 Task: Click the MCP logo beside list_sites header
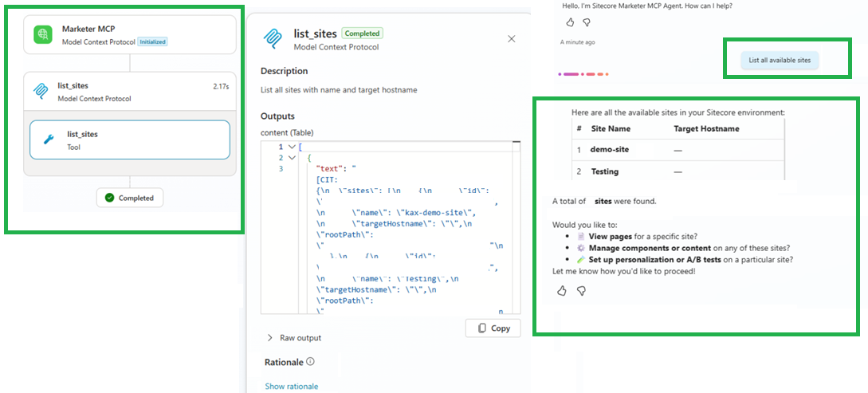pos(273,38)
